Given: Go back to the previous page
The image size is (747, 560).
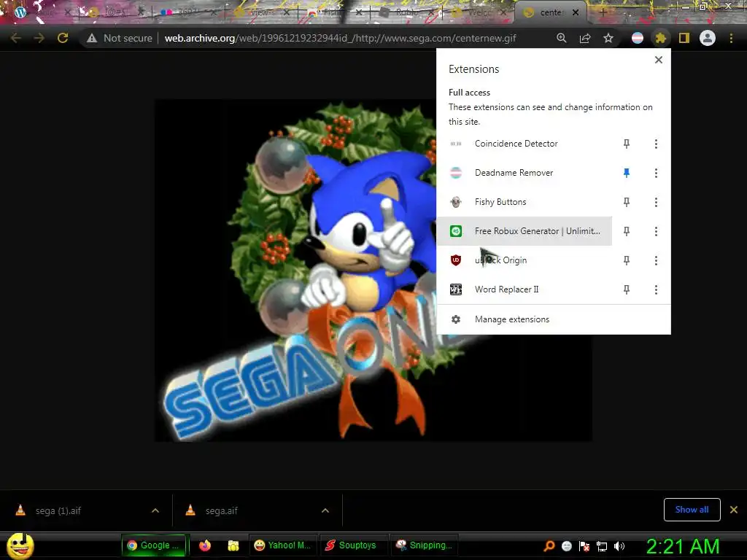Looking at the screenshot, I should pyautogui.click(x=16, y=38).
